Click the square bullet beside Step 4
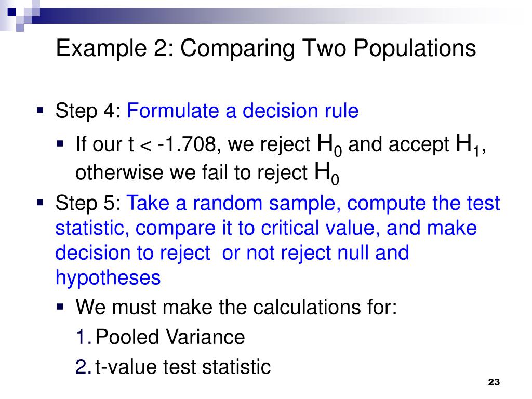 (40, 111)
